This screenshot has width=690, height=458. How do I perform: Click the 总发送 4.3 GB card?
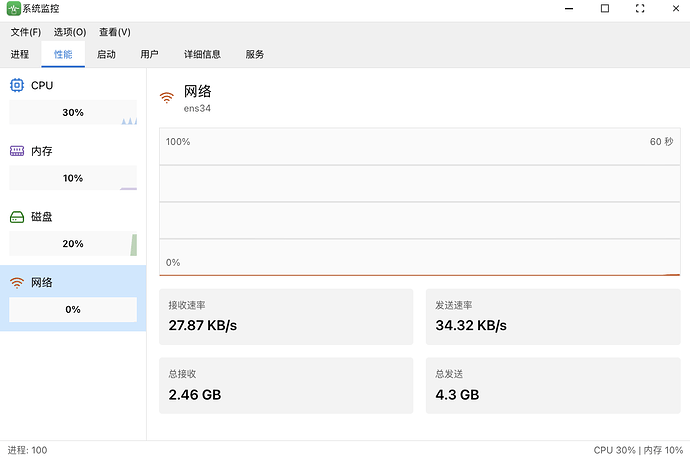click(x=553, y=385)
